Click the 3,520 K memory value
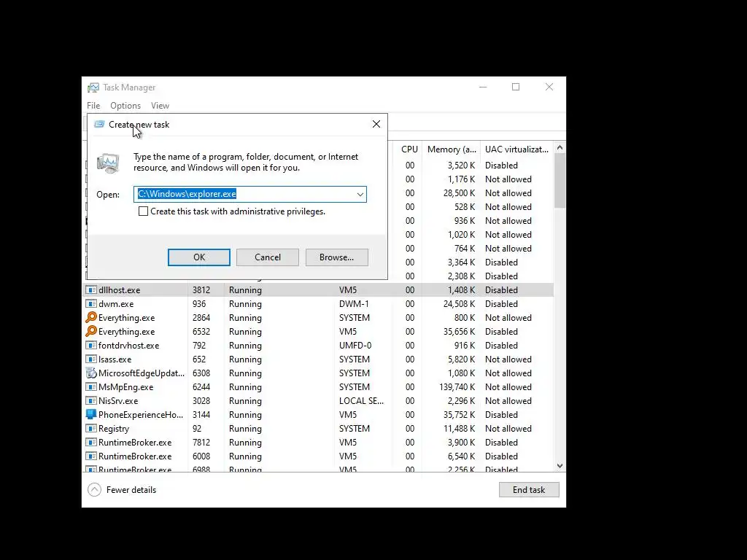Image resolution: width=747 pixels, height=560 pixels. click(461, 166)
